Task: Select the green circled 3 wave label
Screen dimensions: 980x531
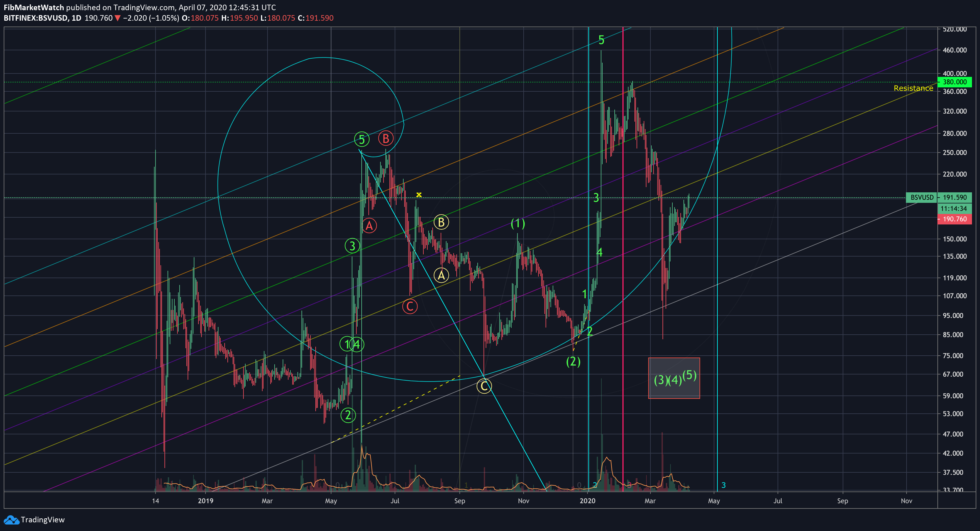Action: click(352, 246)
